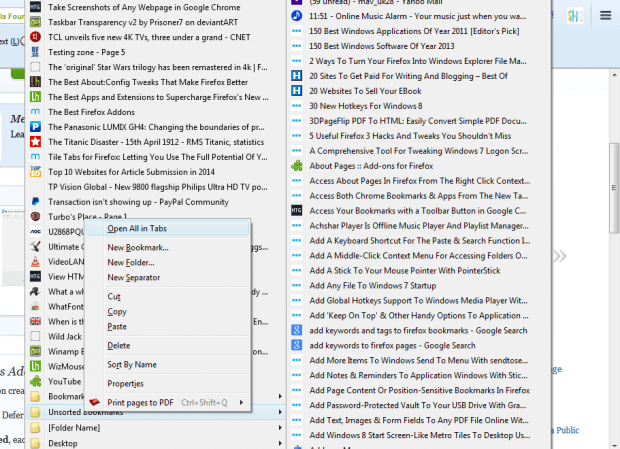The image size is (620, 449).
Task: Expand the Bookmarks folder arrow above Unsorted
Action: [280, 396]
